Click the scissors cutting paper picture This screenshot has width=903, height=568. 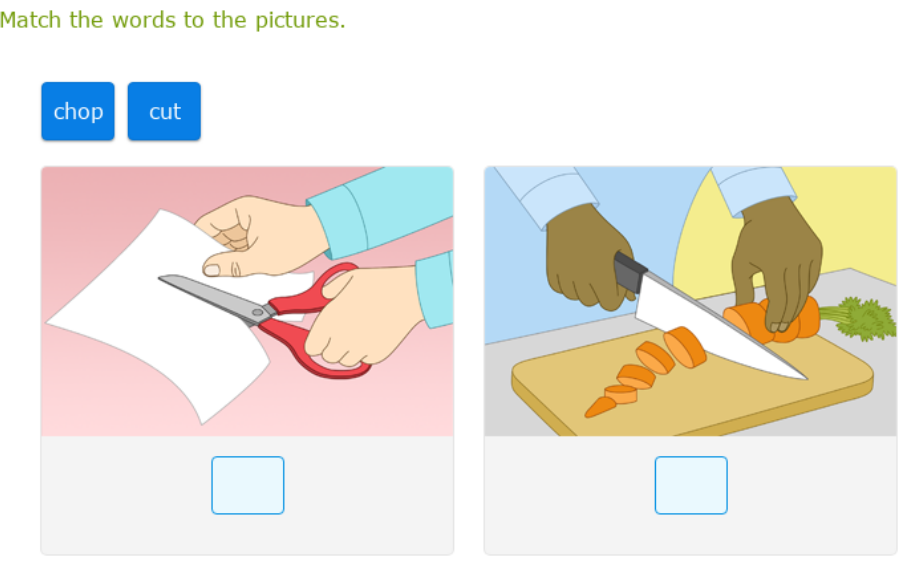coord(247,301)
